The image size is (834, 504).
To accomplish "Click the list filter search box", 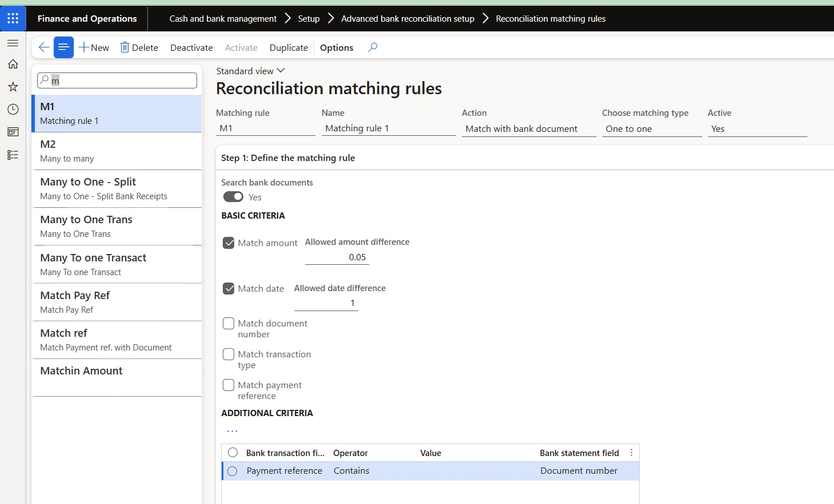I will 117,80.
